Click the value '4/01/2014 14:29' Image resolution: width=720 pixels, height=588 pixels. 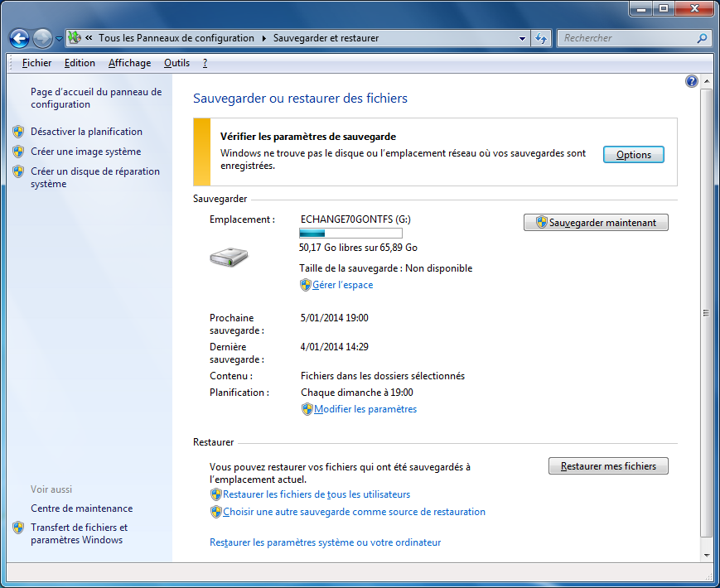point(334,346)
